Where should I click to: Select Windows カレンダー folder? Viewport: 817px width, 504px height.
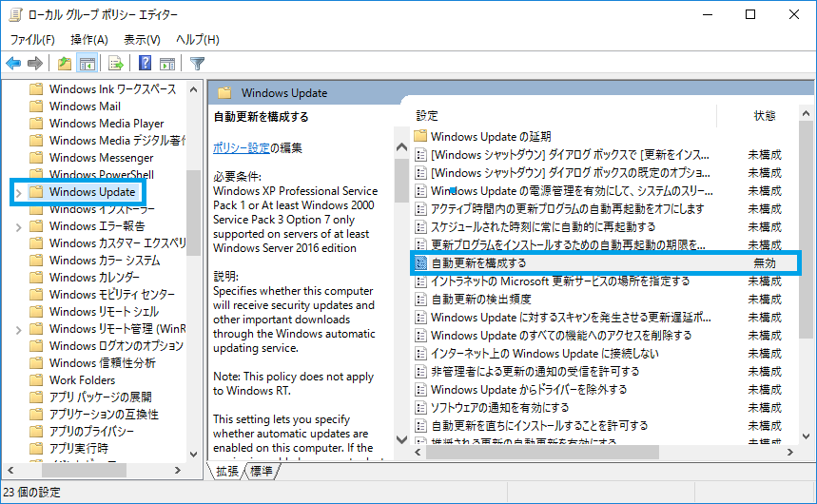[x=85, y=278]
